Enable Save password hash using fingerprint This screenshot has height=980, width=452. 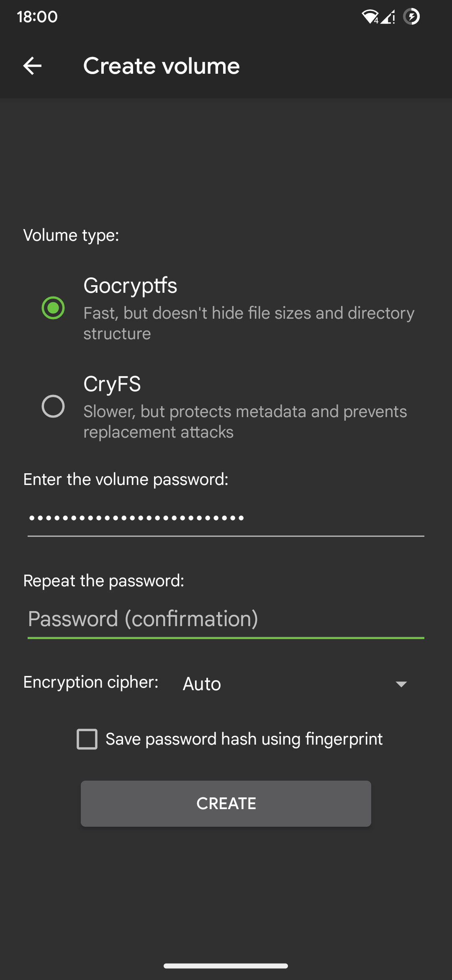click(x=87, y=739)
